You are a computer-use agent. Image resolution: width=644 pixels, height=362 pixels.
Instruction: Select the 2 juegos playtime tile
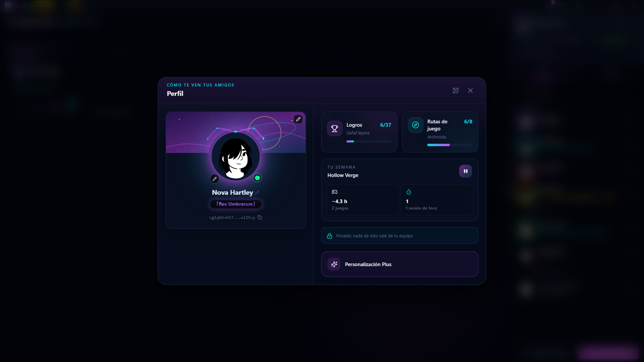tap(363, 200)
